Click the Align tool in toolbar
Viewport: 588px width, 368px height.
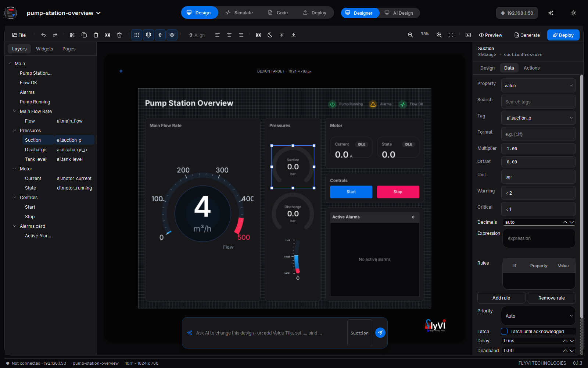[x=197, y=35]
